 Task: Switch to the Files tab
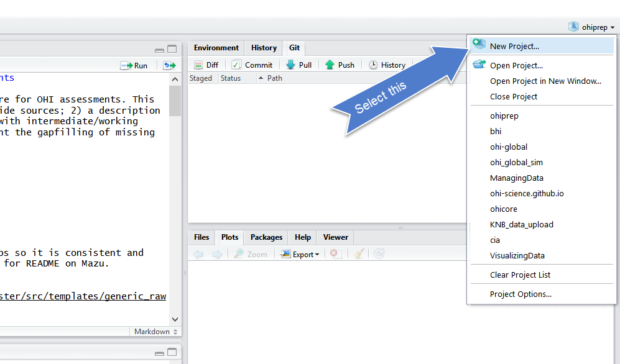tap(201, 237)
